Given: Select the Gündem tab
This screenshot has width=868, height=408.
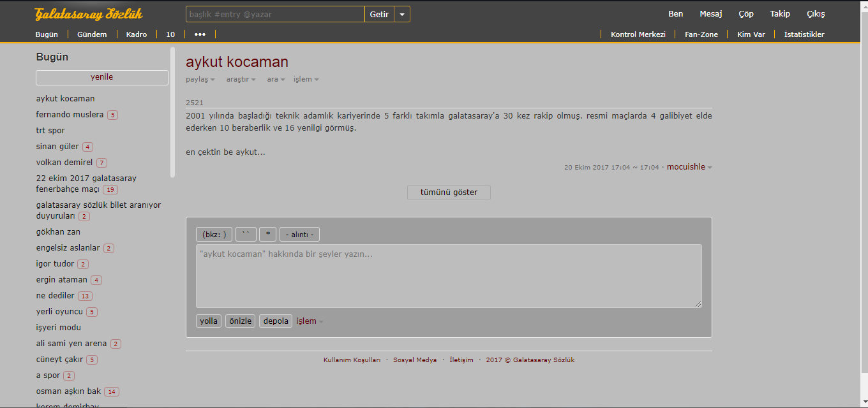Looking at the screenshot, I should pos(92,34).
